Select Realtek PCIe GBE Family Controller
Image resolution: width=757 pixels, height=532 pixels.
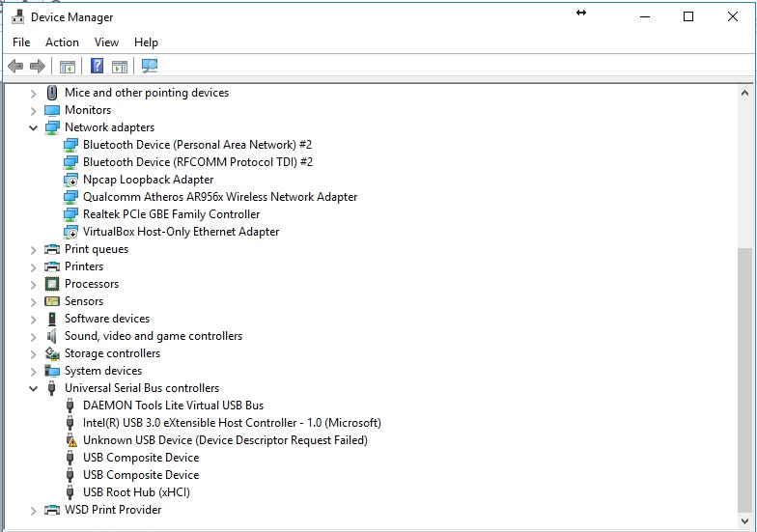(172, 214)
